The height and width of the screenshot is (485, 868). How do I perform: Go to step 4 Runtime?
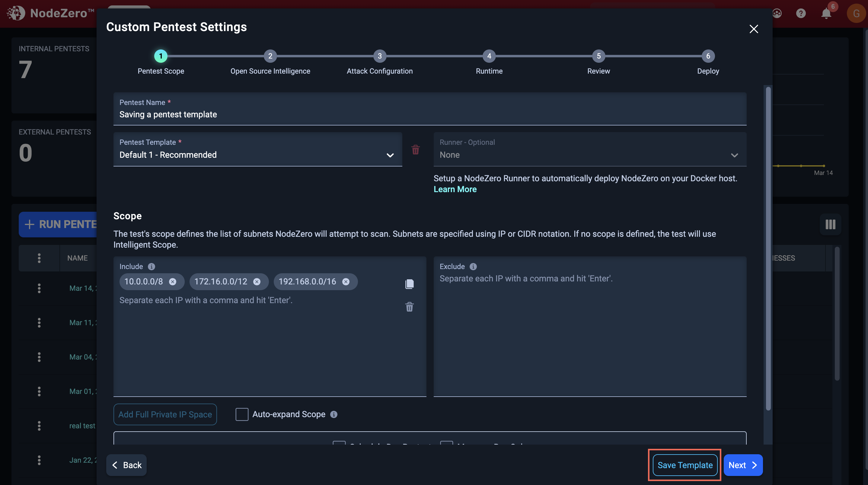coord(489,56)
